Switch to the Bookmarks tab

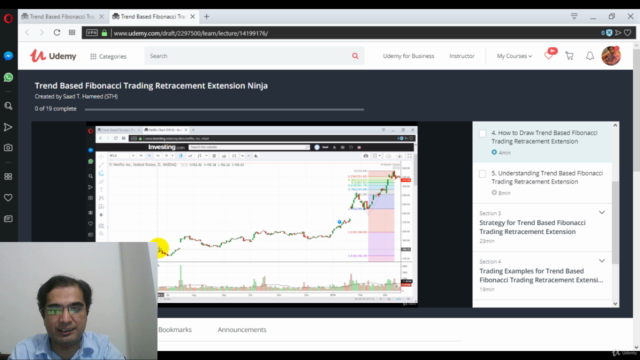click(175, 329)
